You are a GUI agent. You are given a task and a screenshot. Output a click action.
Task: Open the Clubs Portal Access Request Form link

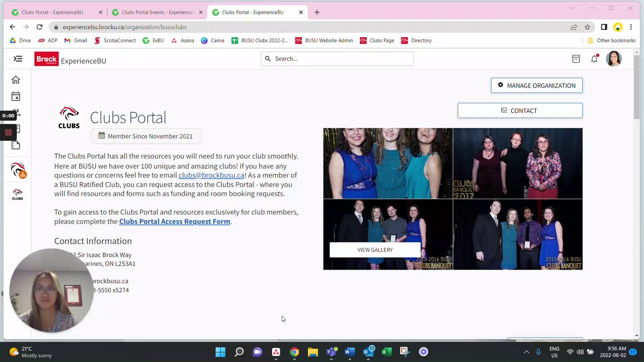coord(175,221)
